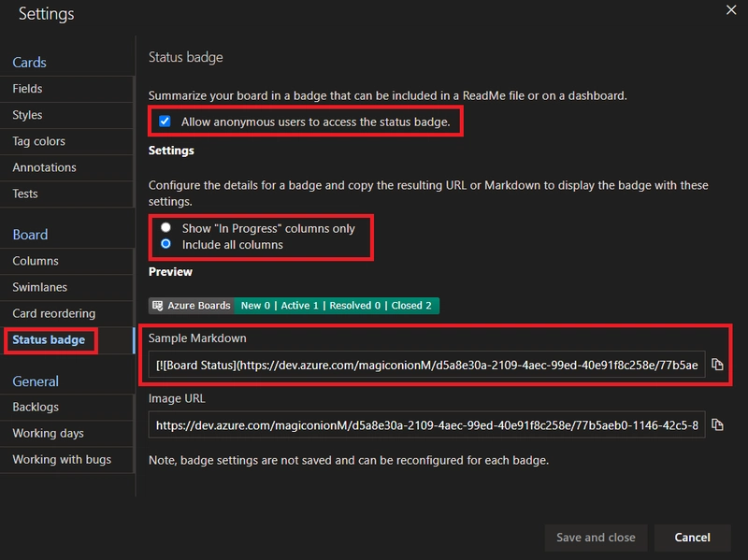Uncheck Allow anonymous users checkbox
Viewport: 748px width, 560px height.
coord(165,122)
